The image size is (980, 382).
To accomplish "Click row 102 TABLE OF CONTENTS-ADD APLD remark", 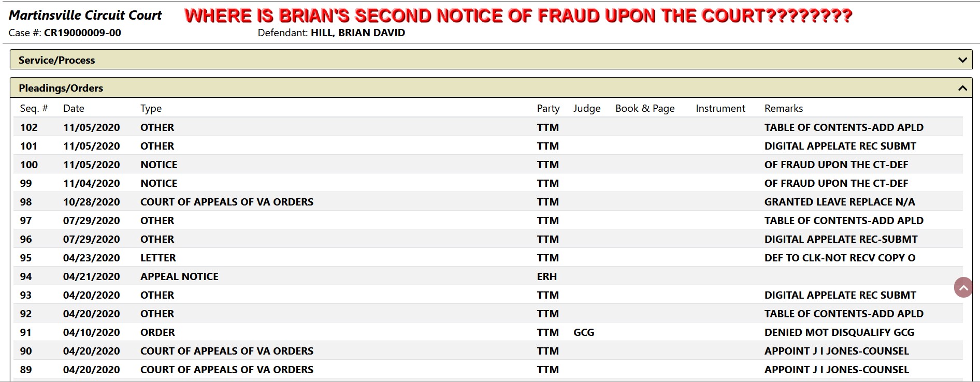I will [x=844, y=127].
